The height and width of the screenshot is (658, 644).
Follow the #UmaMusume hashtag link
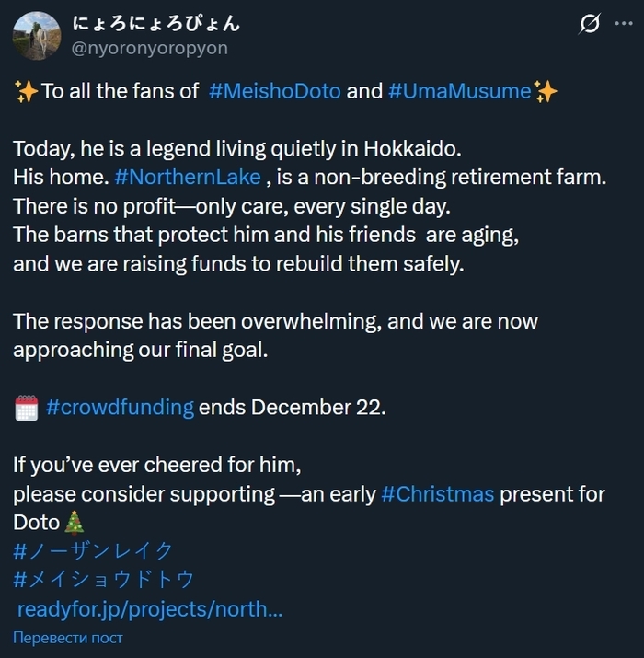coord(459,91)
